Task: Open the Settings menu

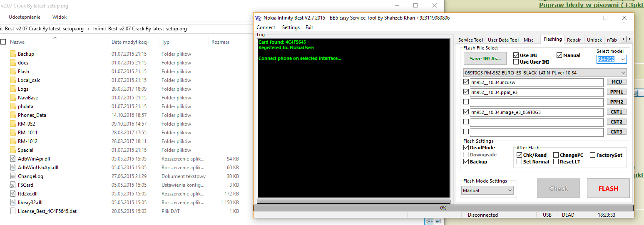Action: pyautogui.click(x=291, y=27)
